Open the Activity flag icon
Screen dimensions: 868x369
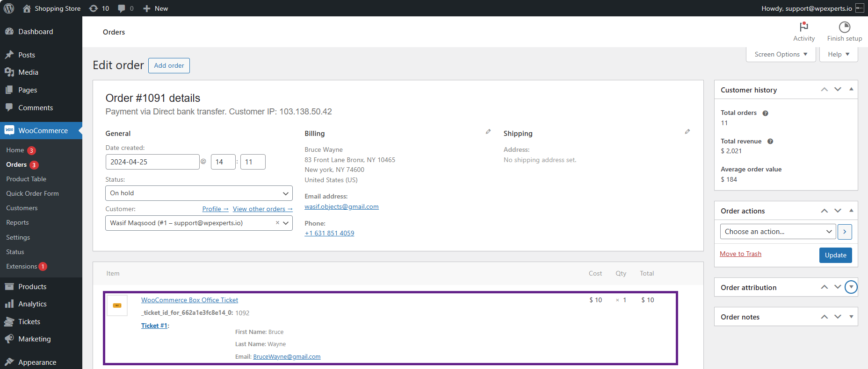804,27
